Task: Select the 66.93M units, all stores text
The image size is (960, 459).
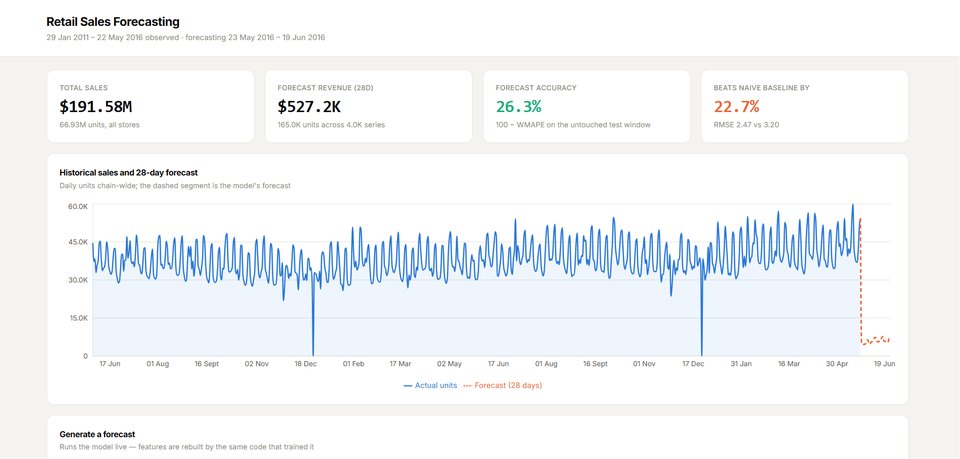Action: [99, 125]
